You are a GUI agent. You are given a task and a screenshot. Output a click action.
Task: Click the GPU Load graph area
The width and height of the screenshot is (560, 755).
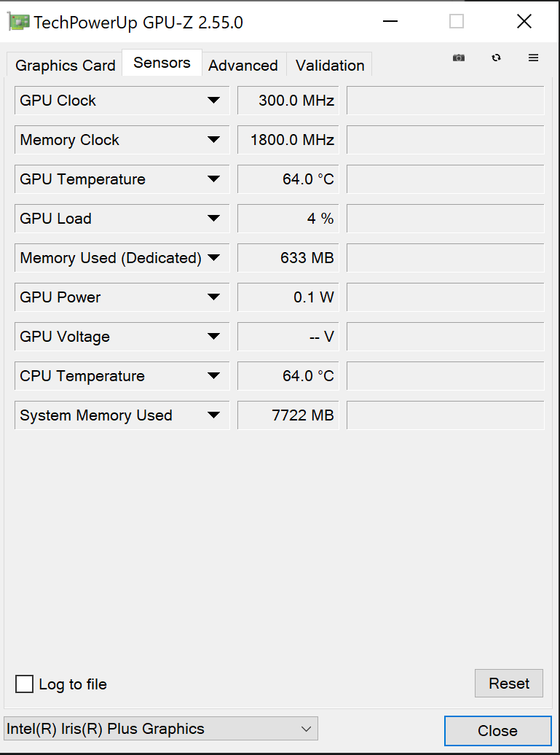tap(446, 219)
